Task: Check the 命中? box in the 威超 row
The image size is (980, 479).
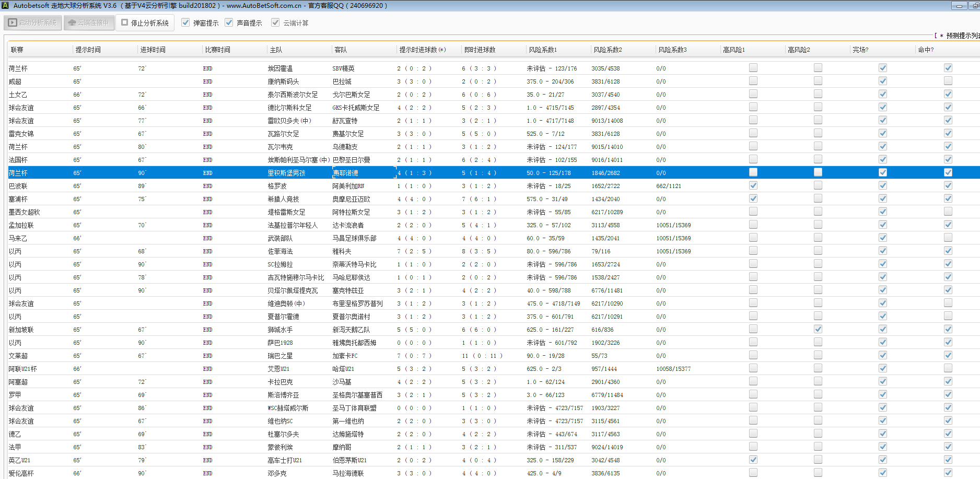Action: pos(948,81)
